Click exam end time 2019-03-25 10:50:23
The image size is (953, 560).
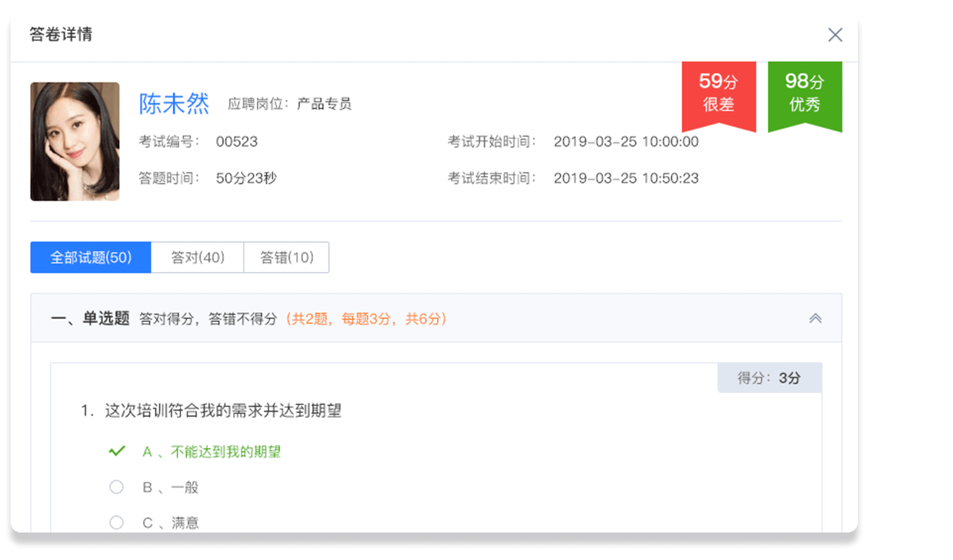click(x=625, y=178)
